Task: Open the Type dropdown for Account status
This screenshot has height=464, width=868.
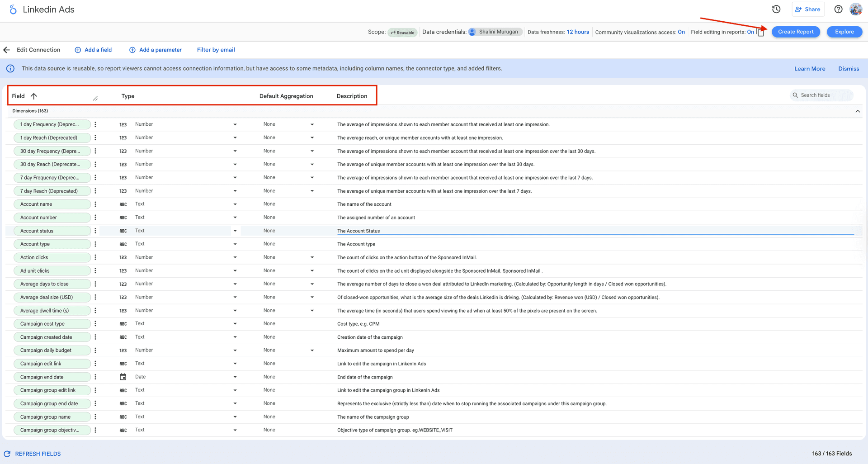Action: [235, 231]
